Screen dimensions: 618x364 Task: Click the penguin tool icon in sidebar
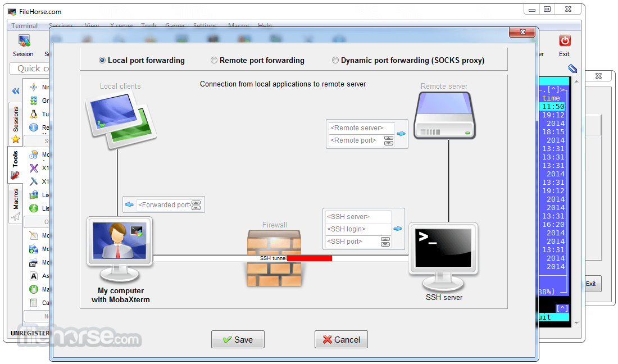click(34, 114)
